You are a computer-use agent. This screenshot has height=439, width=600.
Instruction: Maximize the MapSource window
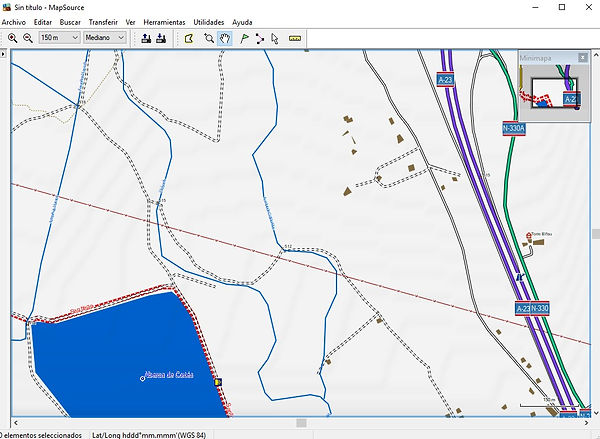click(x=562, y=7)
